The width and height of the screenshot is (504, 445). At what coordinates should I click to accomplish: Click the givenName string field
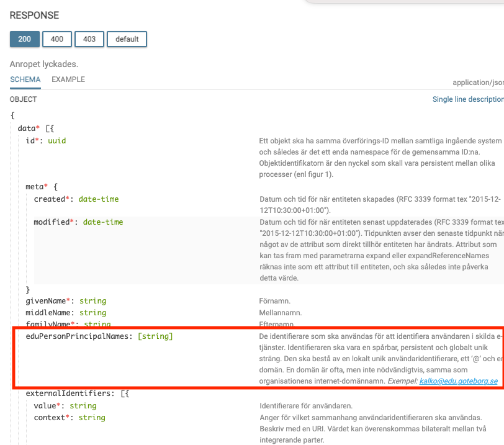click(66, 301)
